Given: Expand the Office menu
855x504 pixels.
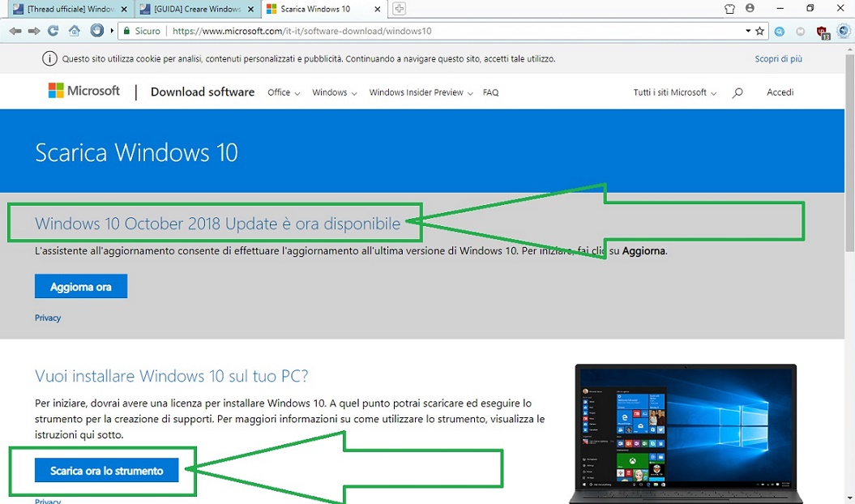Looking at the screenshot, I should (284, 92).
